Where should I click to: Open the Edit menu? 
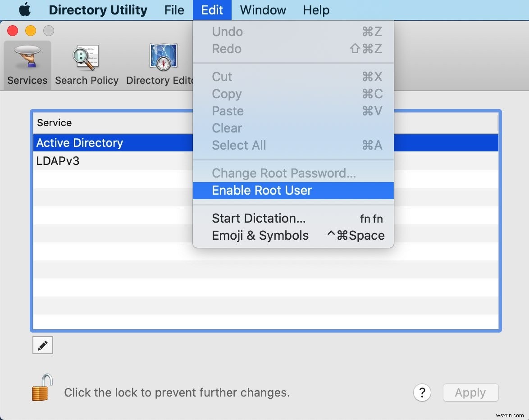[x=212, y=10]
